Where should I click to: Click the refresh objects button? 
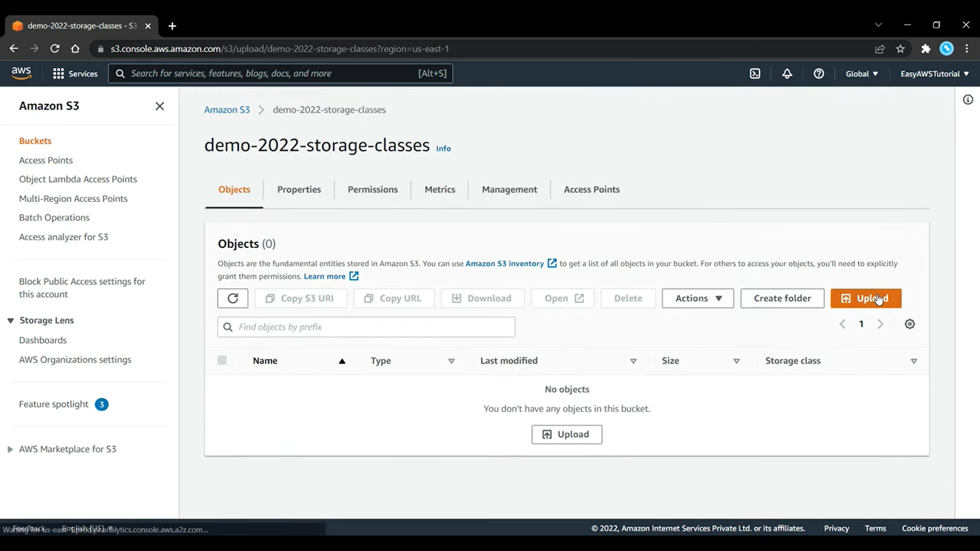[233, 298]
